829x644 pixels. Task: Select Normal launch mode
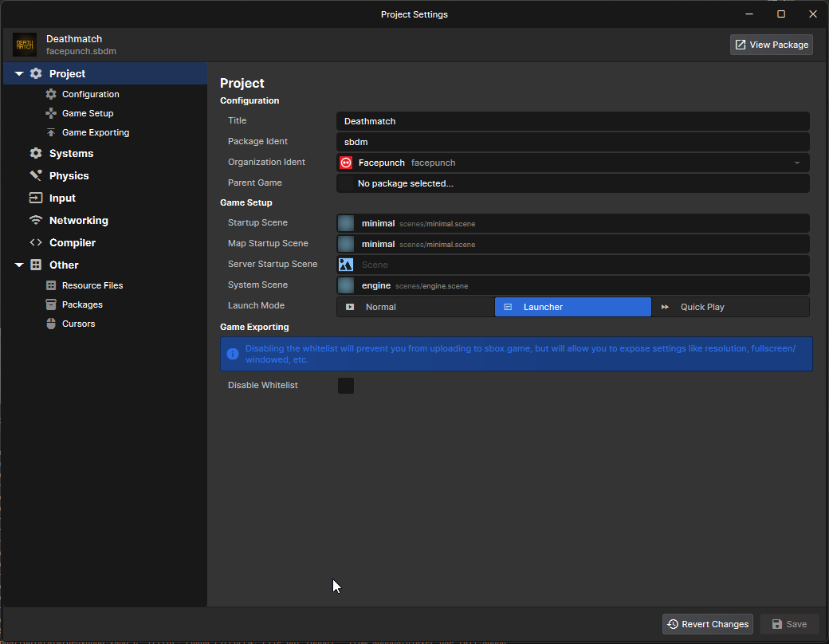(414, 307)
